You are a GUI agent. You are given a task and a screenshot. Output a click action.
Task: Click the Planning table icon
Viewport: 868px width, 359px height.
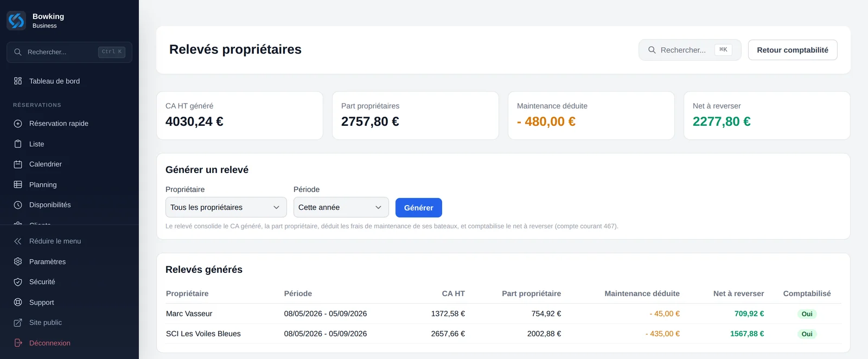(18, 184)
